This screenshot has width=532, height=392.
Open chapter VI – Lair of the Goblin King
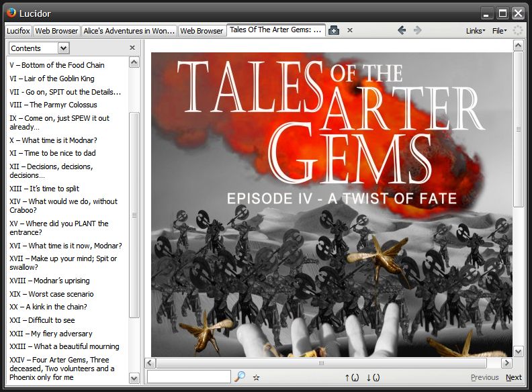click(52, 79)
